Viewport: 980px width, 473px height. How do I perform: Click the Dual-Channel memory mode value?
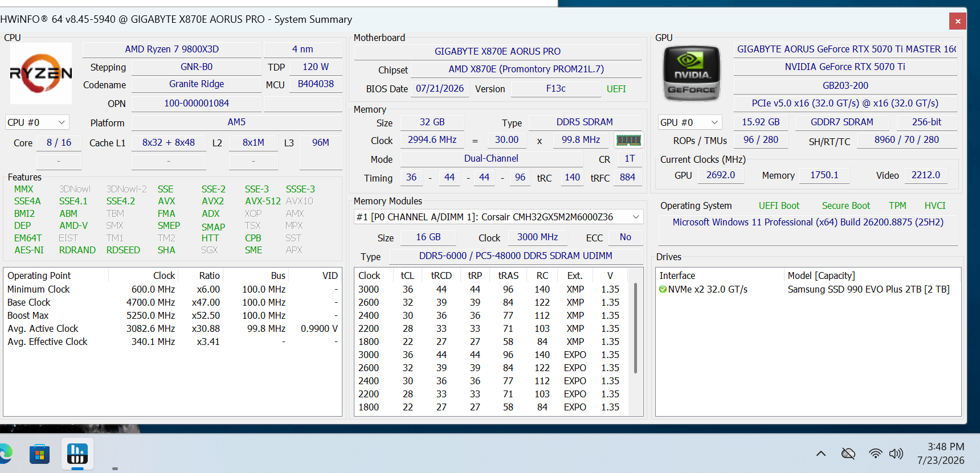[x=491, y=159]
